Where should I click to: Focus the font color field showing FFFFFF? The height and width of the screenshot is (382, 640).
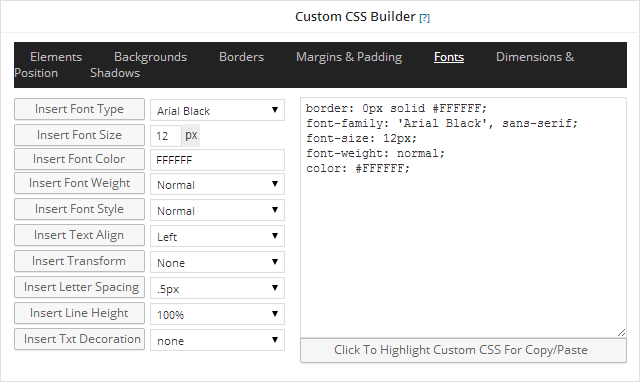[217, 160]
